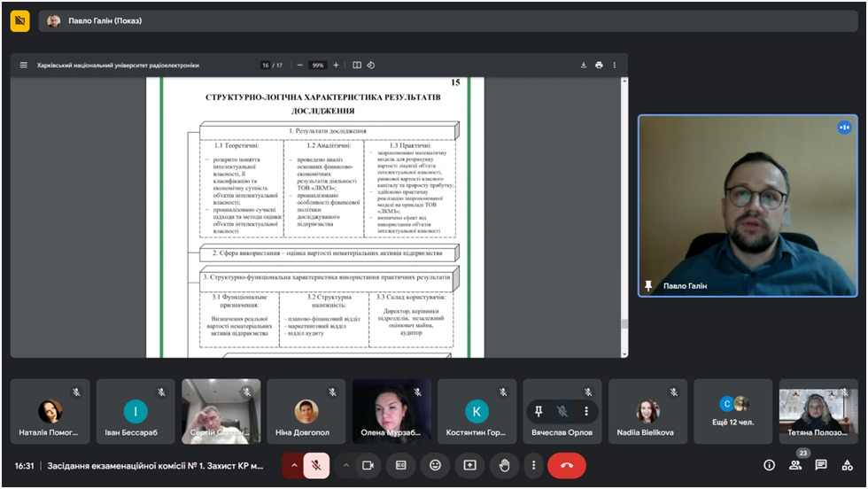Open more options three-dot menu in call bar
868x489 pixels.
[x=533, y=465]
